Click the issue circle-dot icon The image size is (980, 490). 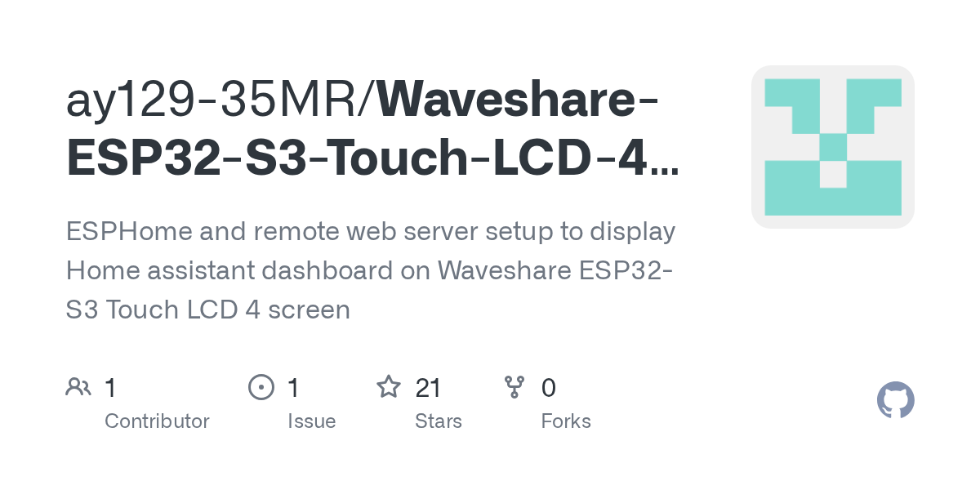(261, 387)
